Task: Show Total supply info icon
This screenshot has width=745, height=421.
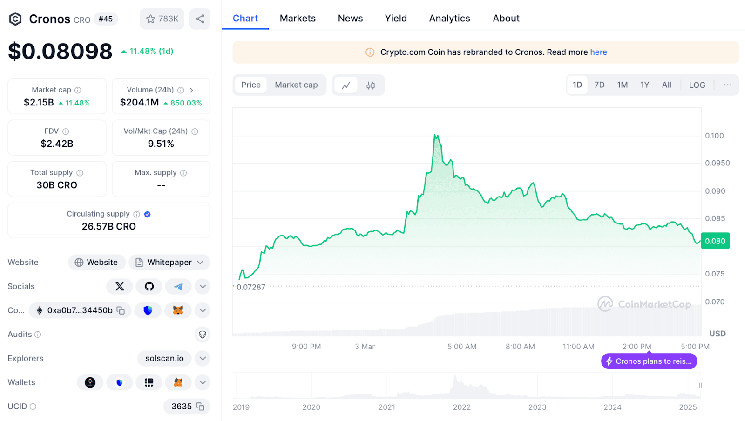Action: coord(80,173)
